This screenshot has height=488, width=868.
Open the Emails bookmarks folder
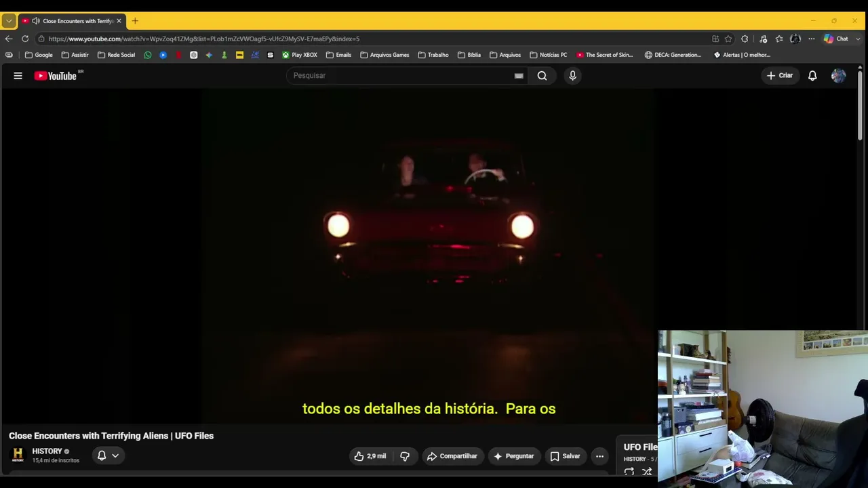pyautogui.click(x=338, y=55)
